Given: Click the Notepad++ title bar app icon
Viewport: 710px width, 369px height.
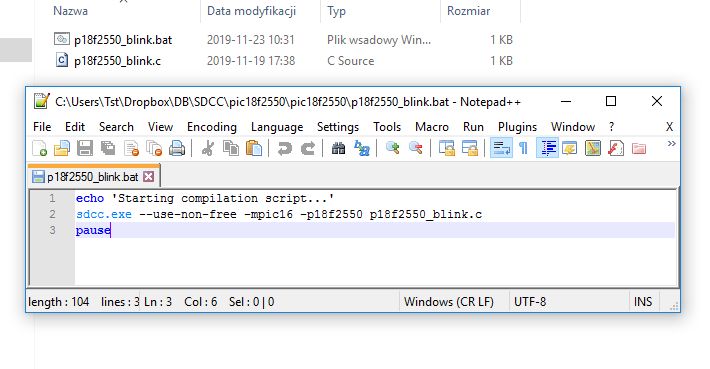Looking at the screenshot, I should click(x=42, y=101).
